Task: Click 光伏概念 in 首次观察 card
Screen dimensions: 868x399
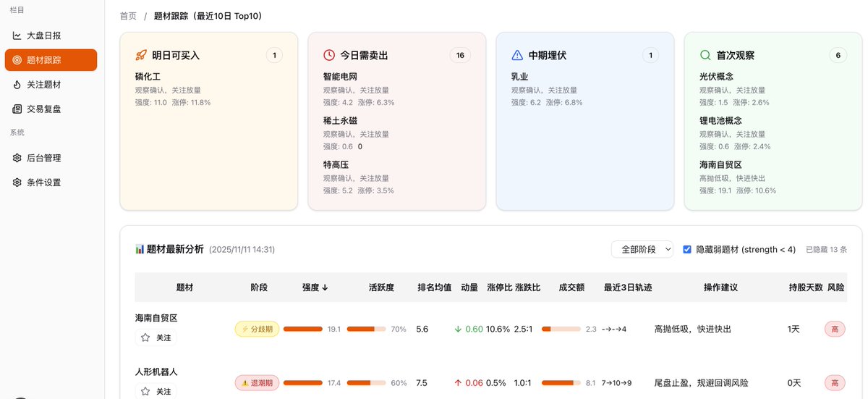Action: pos(716,77)
